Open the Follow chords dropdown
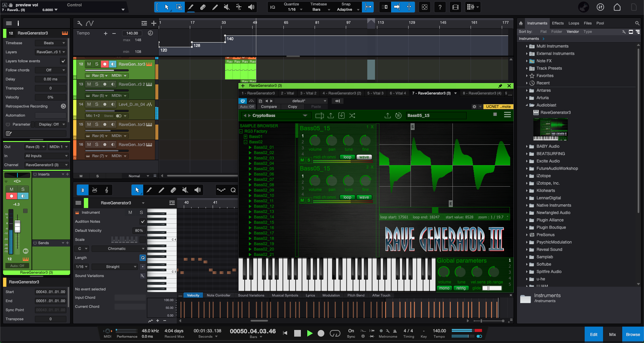 51,70
